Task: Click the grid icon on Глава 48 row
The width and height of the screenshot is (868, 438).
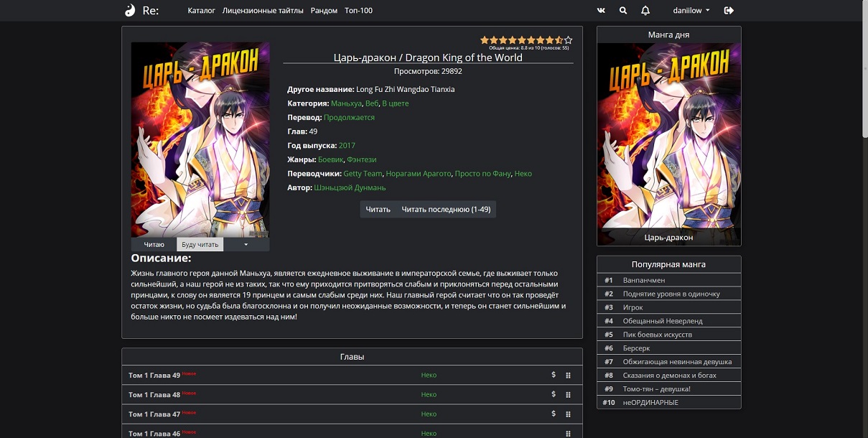Action: point(568,394)
